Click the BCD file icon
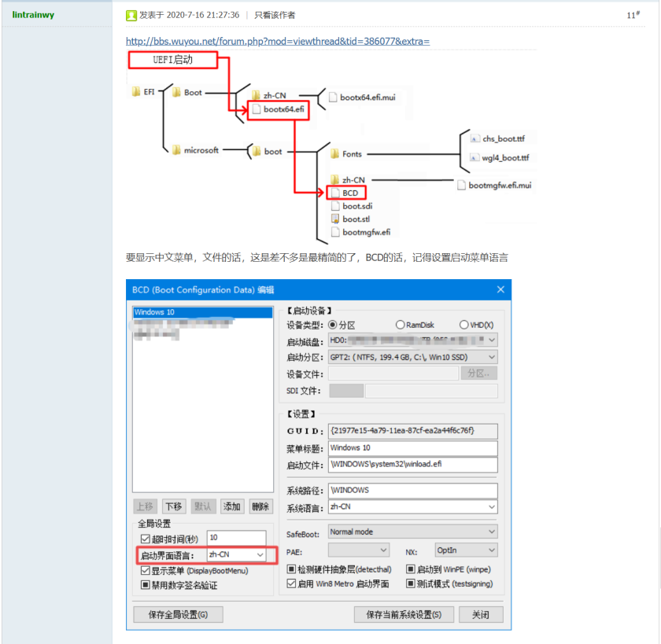Viewport: 661px width, 644px height. click(335, 193)
